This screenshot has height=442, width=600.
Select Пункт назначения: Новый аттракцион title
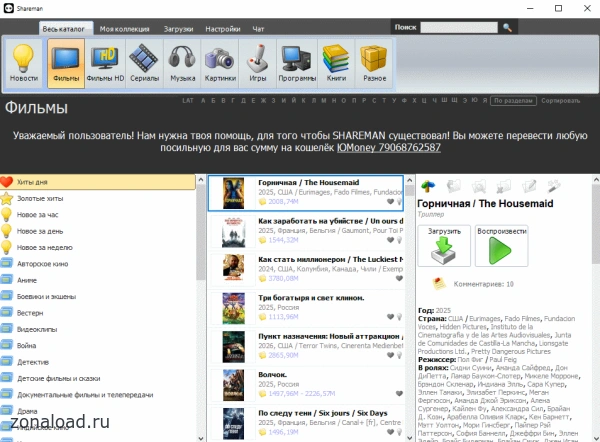pyautogui.click(x=331, y=336)
